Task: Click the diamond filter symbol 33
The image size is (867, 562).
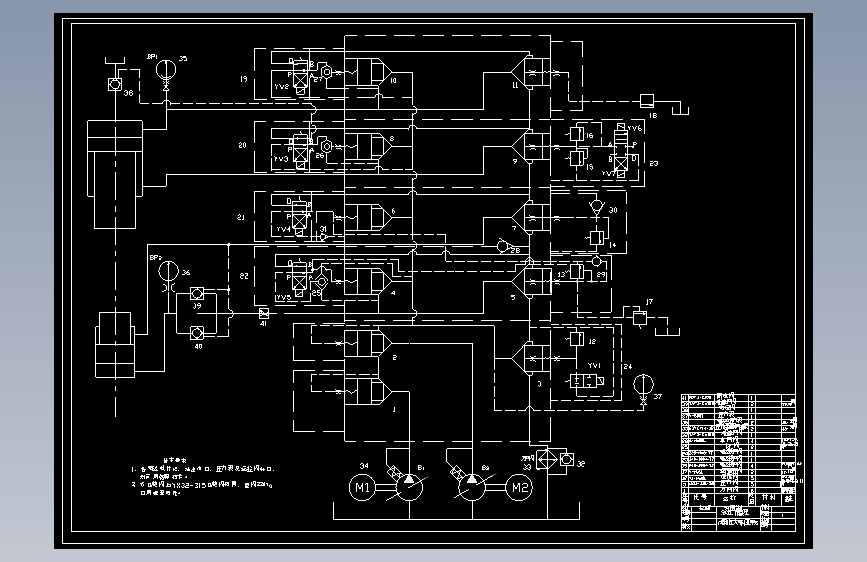Action: [x=547, y=460]
